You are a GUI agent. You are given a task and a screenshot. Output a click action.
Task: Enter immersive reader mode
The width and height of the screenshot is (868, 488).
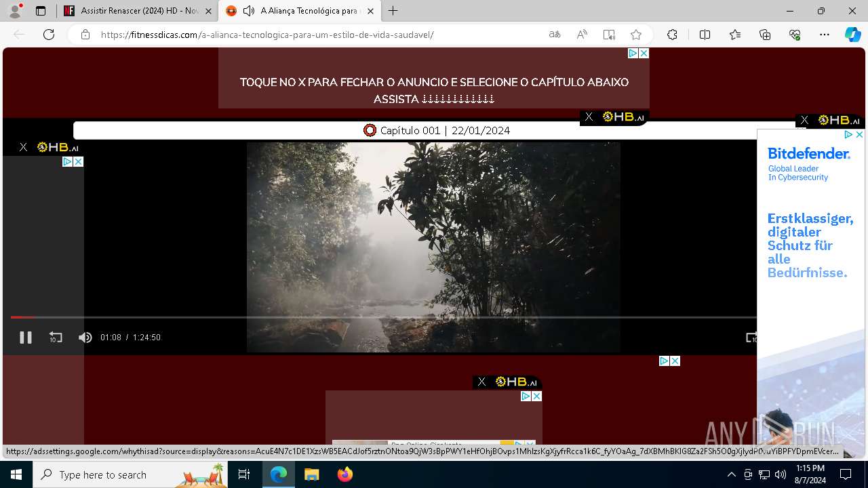click(609, 35)
